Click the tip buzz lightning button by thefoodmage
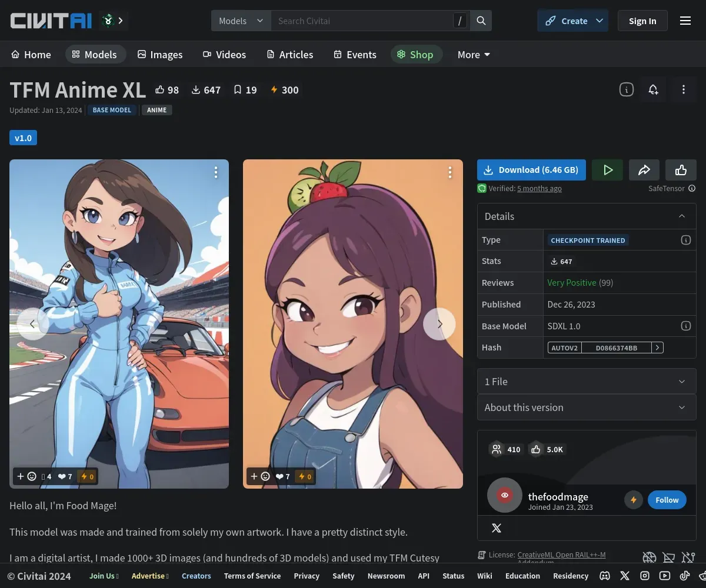Viewport: 706px width, 588px height. pyautogui.click(x=634, y=500)
